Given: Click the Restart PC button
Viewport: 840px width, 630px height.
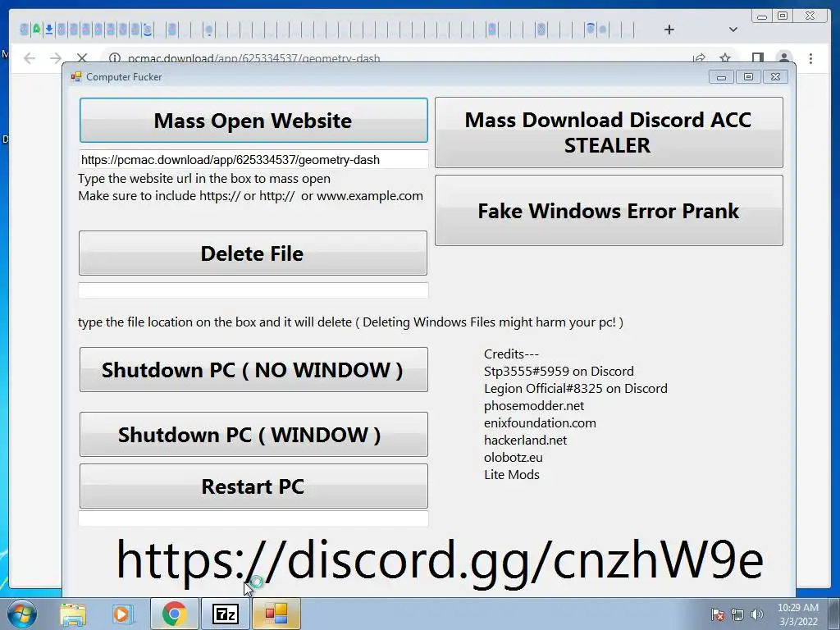Looking at the screenshot, I should coord(253,486).
